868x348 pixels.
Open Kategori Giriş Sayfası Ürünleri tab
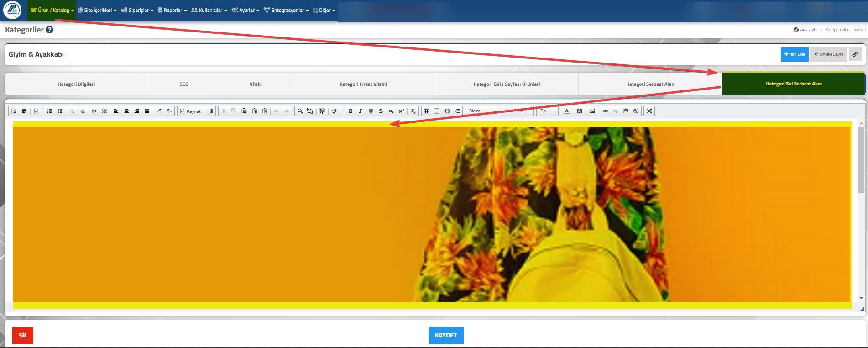coord(507,84)
